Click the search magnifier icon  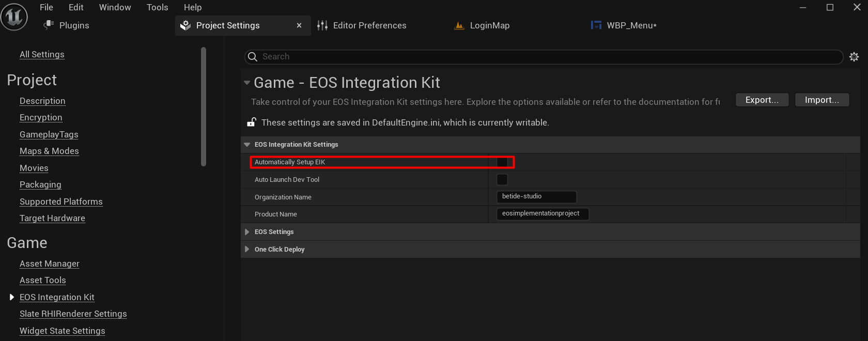click(x=253, y=57)
